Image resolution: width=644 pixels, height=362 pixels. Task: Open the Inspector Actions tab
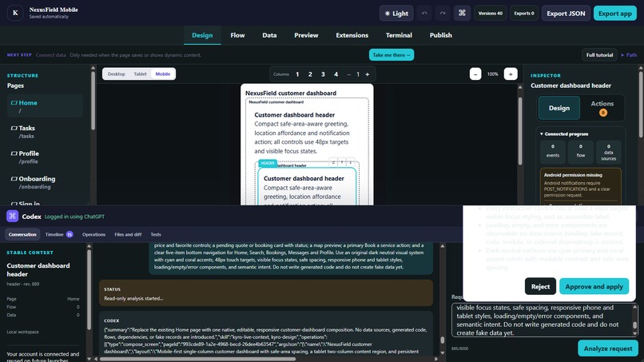602,108
